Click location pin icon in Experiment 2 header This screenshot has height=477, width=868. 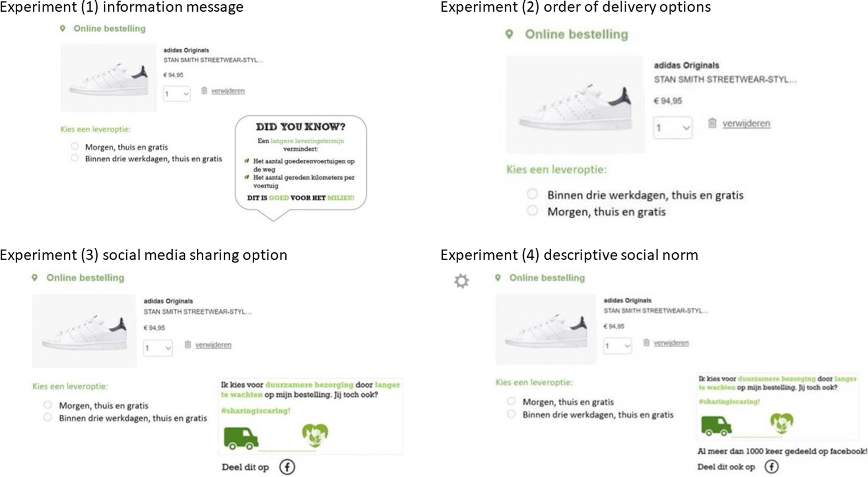tap(510, 34)
